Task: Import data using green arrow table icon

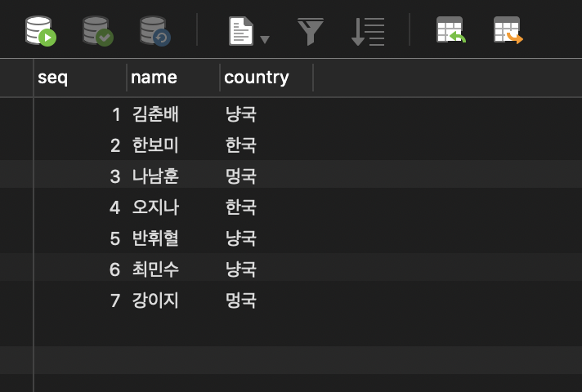Action: pyautogui.click(x=451, y=29)
